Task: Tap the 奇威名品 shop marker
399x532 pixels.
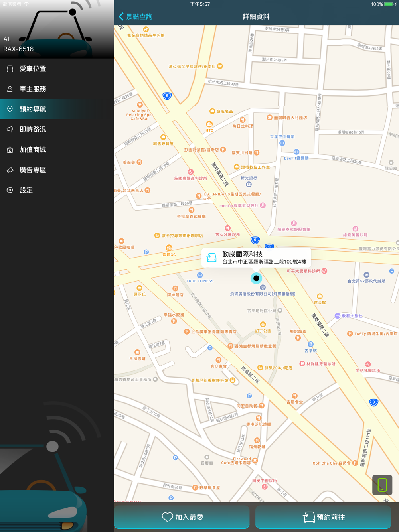Action: pos(212,111)
